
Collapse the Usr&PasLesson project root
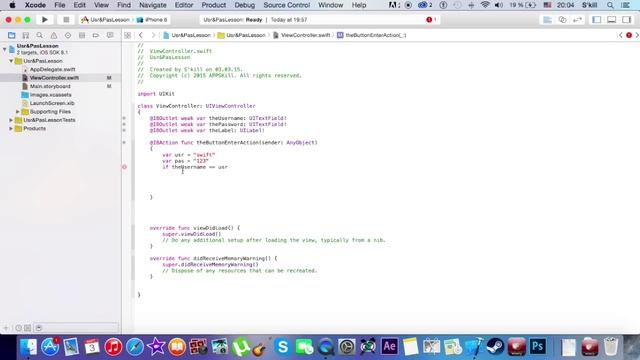pos(4,49)
